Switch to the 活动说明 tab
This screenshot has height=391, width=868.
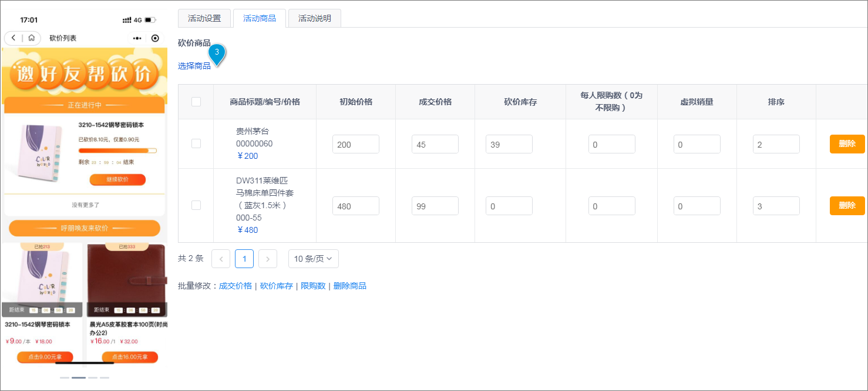tap(315, 18)
